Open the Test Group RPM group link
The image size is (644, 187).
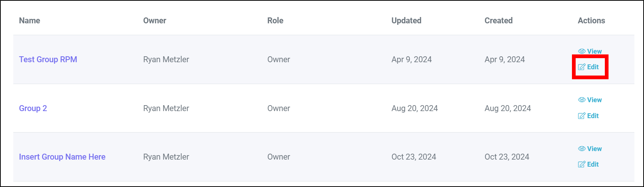[48, 60]
